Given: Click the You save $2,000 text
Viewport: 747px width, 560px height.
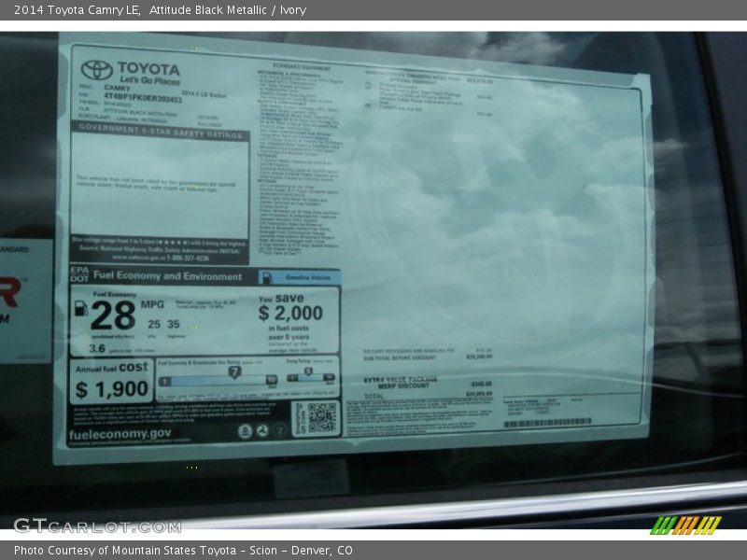Looking at the screenshot, I should pyautogui.click(x=290, y=310).
